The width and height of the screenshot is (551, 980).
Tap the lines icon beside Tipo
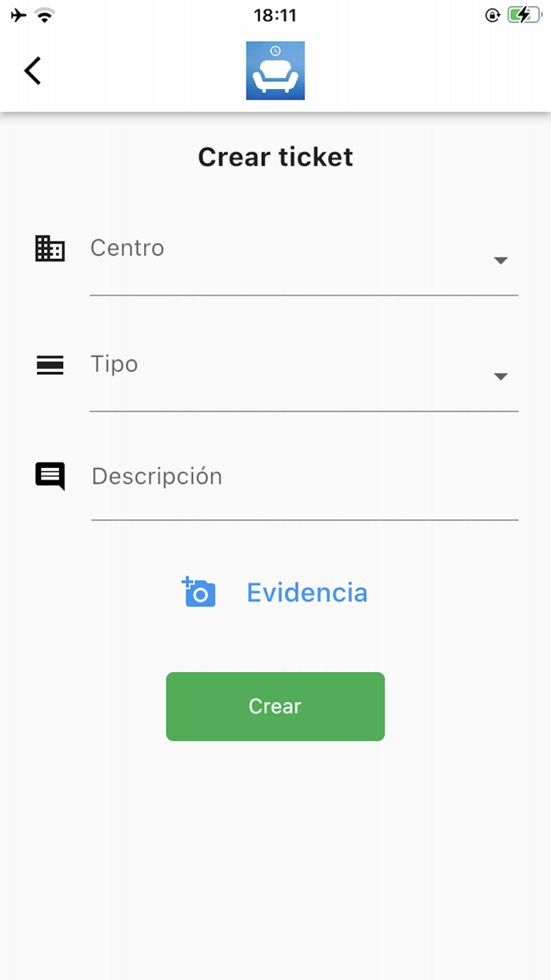50,365
